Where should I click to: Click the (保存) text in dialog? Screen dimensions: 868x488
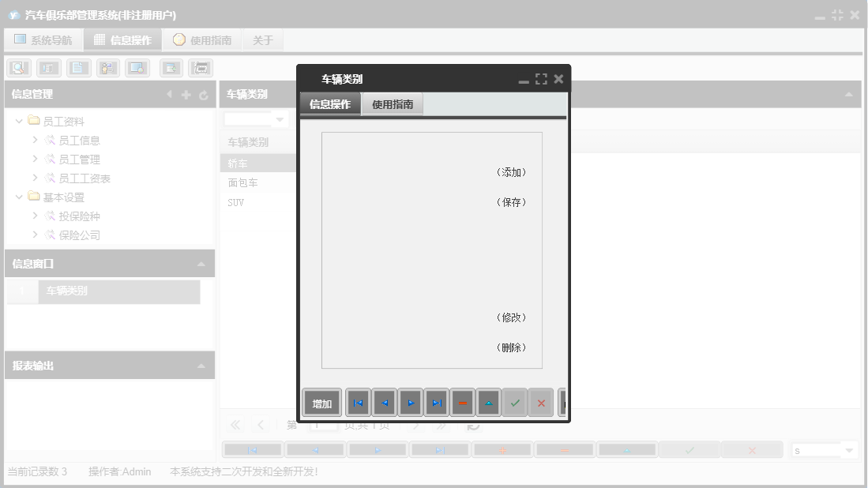click(511, 202)
